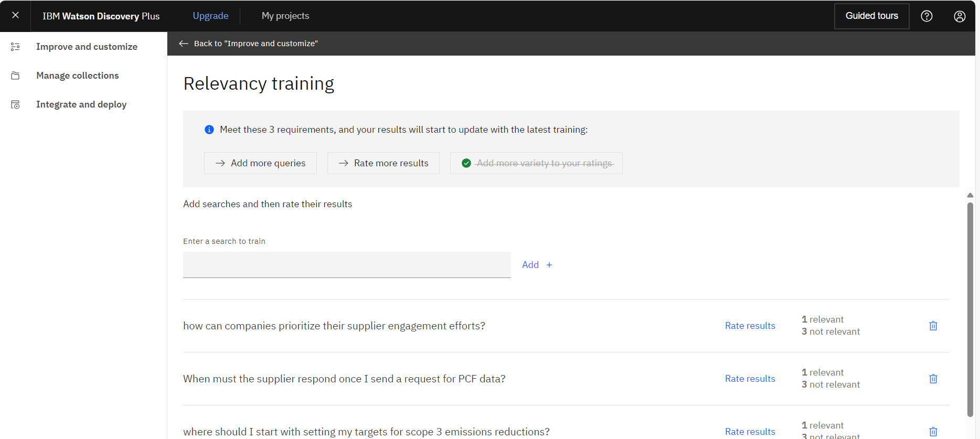The height and width of the screenshot is (439, 980).
Task: Open the Upgrade tab
Action: (210, 16)
